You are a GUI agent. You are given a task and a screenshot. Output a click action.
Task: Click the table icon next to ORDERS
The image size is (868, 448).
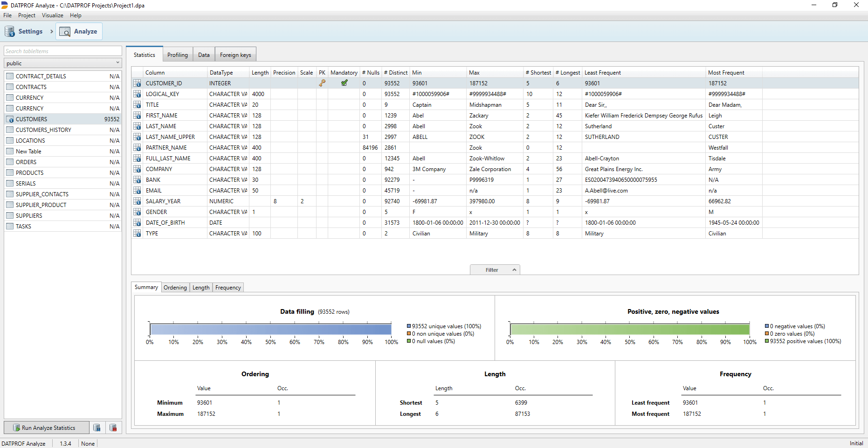[x=10, y=162]
